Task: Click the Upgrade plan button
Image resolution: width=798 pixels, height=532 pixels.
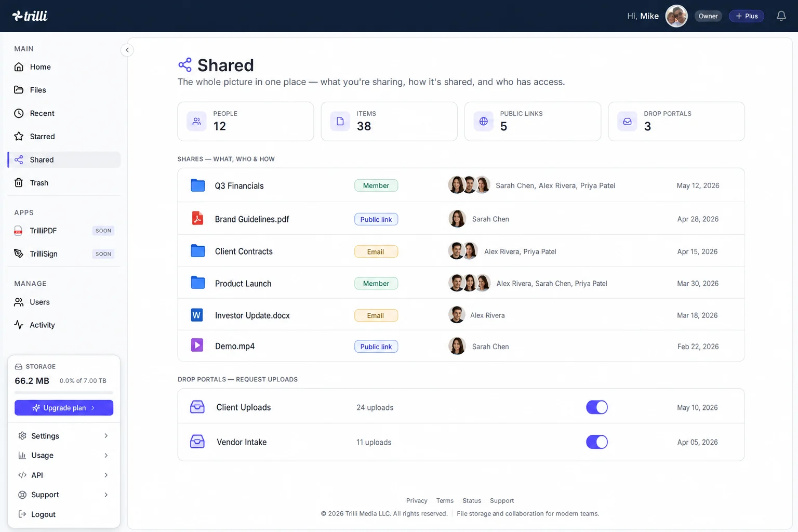Action: point(64,408)
